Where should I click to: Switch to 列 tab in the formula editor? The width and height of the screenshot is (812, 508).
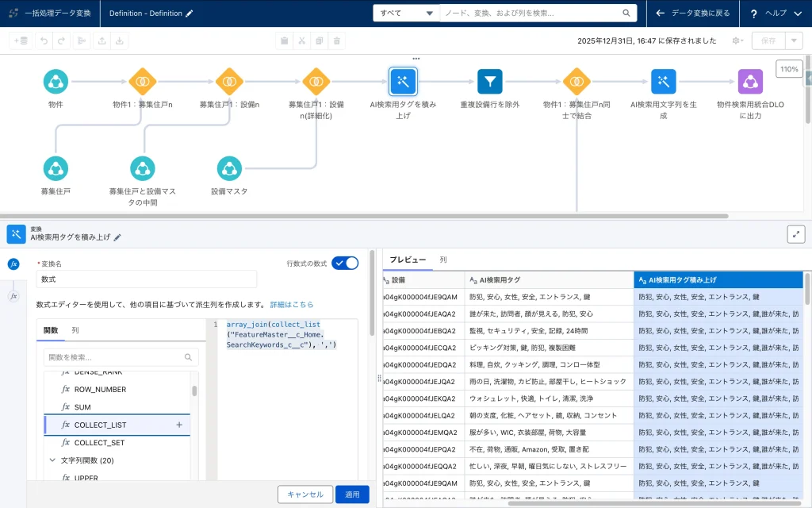tap(75, 330)
